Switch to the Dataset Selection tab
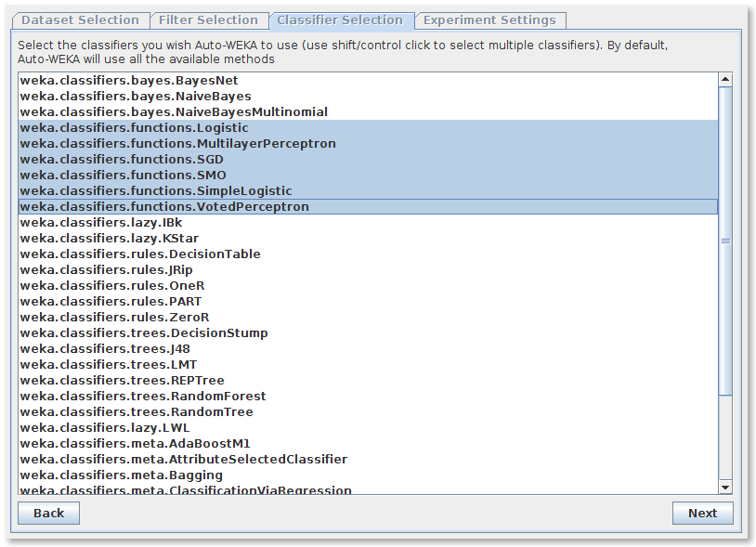Screen dimensions: 756x547 81,20
